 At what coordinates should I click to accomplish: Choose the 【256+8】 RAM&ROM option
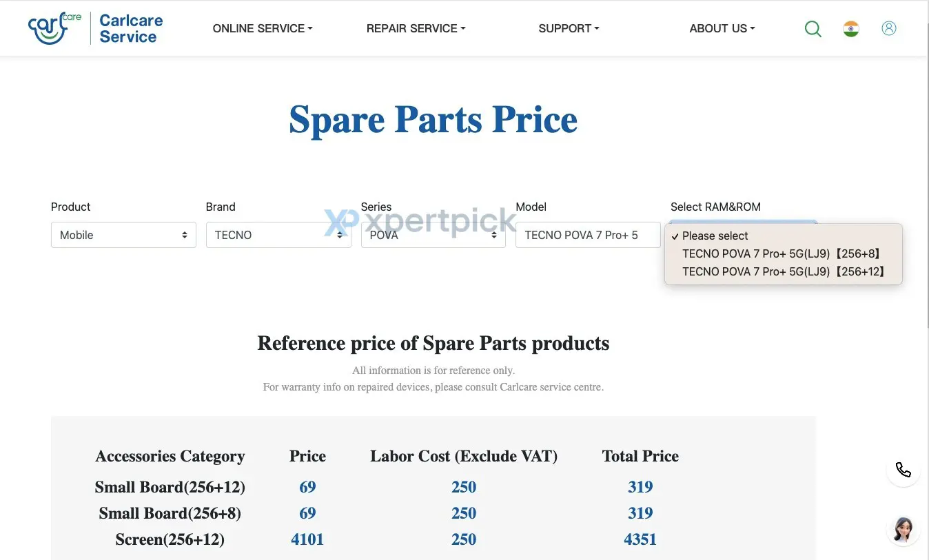[783, 253]
